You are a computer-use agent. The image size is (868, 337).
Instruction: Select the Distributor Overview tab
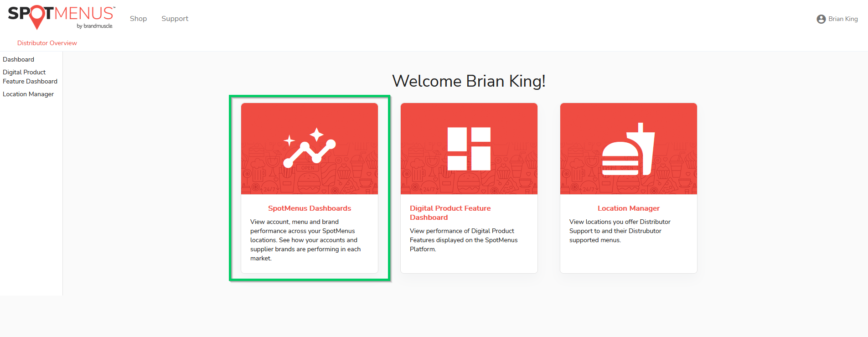(47, 43)
